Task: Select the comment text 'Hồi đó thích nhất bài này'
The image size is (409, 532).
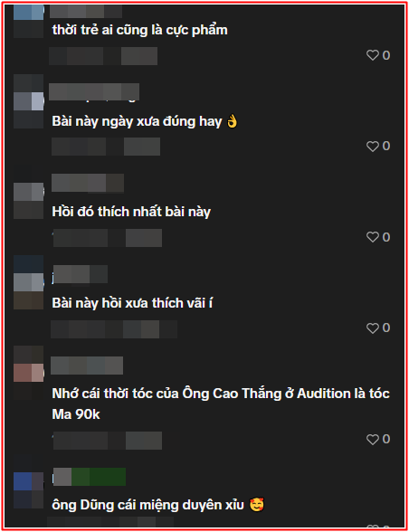Action: [x=131, y=212]
